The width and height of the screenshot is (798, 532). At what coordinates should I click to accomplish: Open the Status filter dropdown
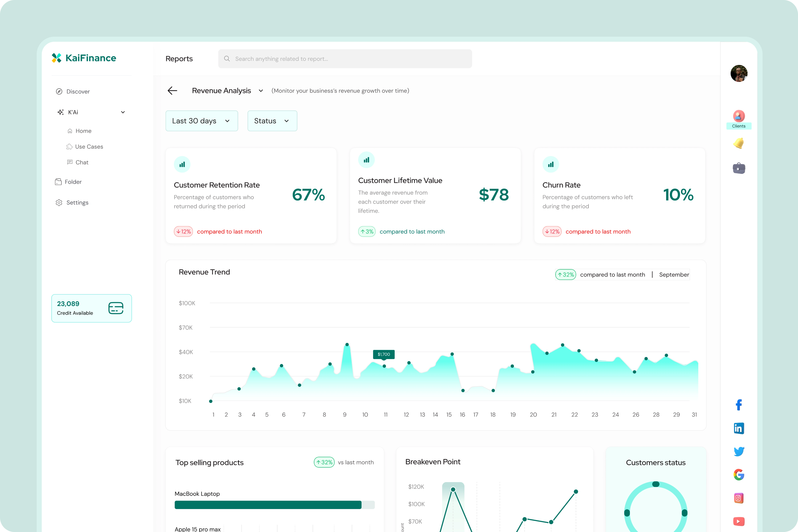tap(272, 121)
